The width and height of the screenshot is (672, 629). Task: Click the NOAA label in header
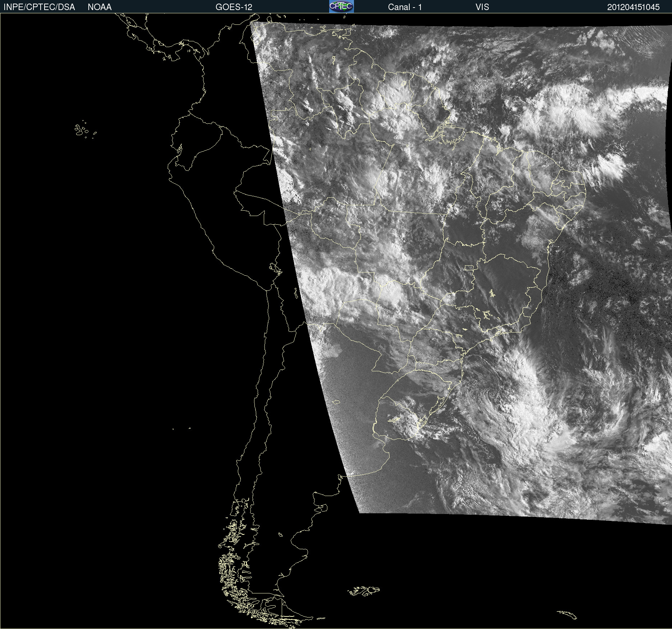coord(100,7)
